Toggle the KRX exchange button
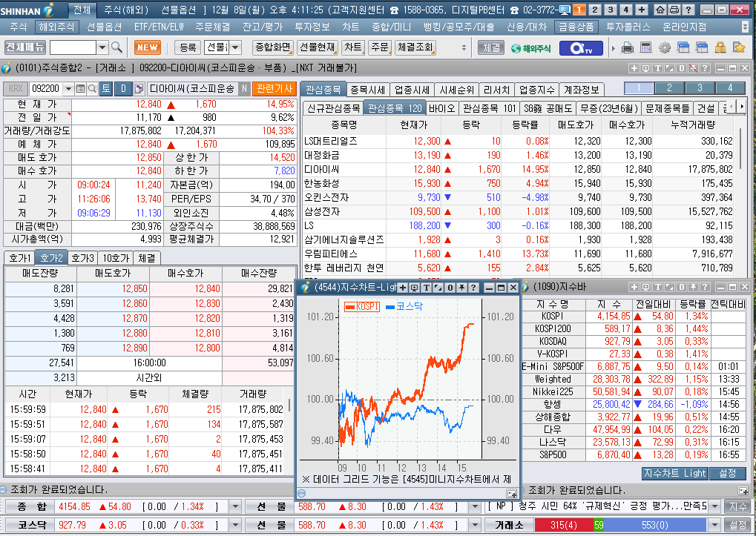 (16, 89)
